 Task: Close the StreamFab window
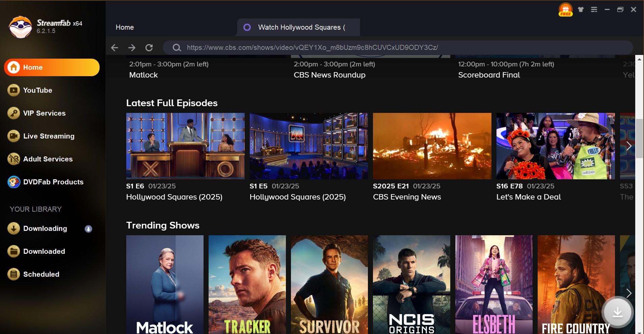pos(634,9)
